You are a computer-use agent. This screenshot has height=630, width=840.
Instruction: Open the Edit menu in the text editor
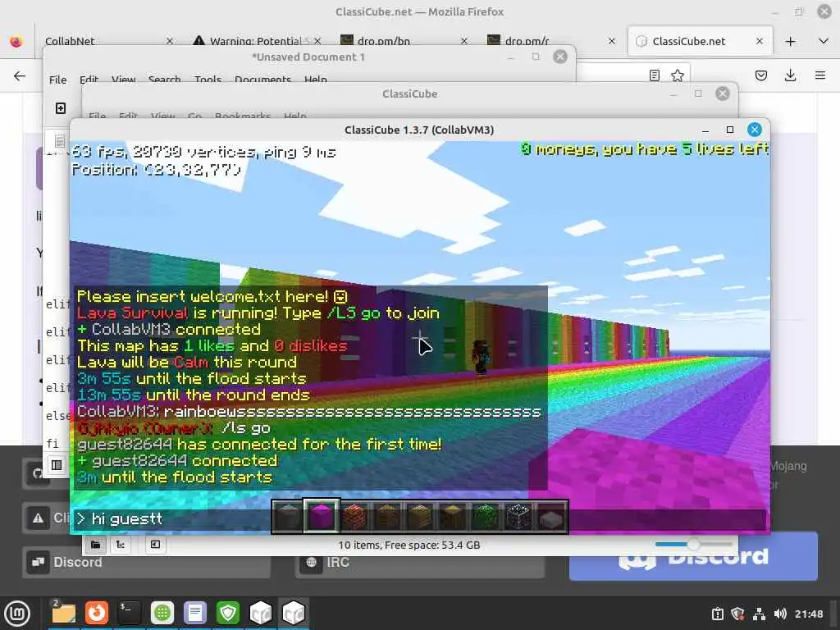(x=89, y=80)
